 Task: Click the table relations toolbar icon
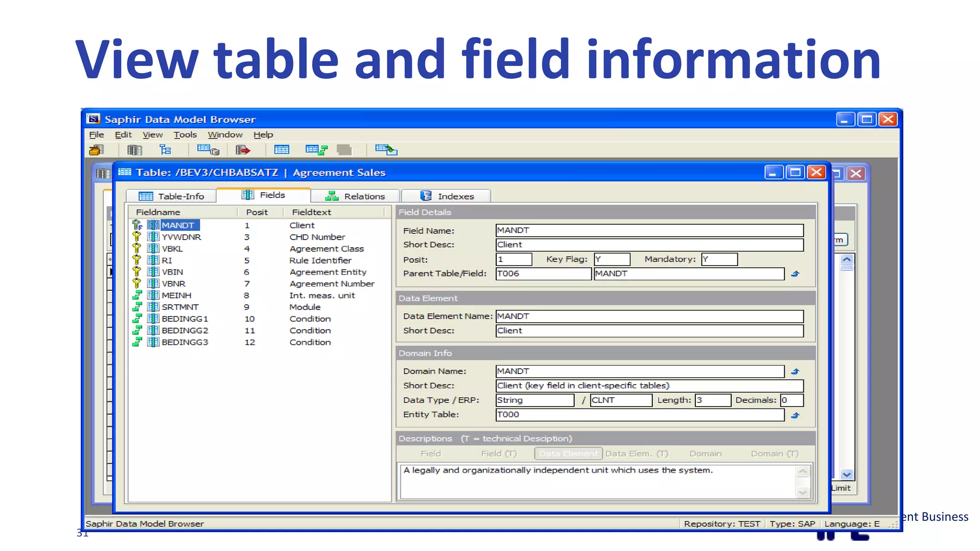click(316, 150)
